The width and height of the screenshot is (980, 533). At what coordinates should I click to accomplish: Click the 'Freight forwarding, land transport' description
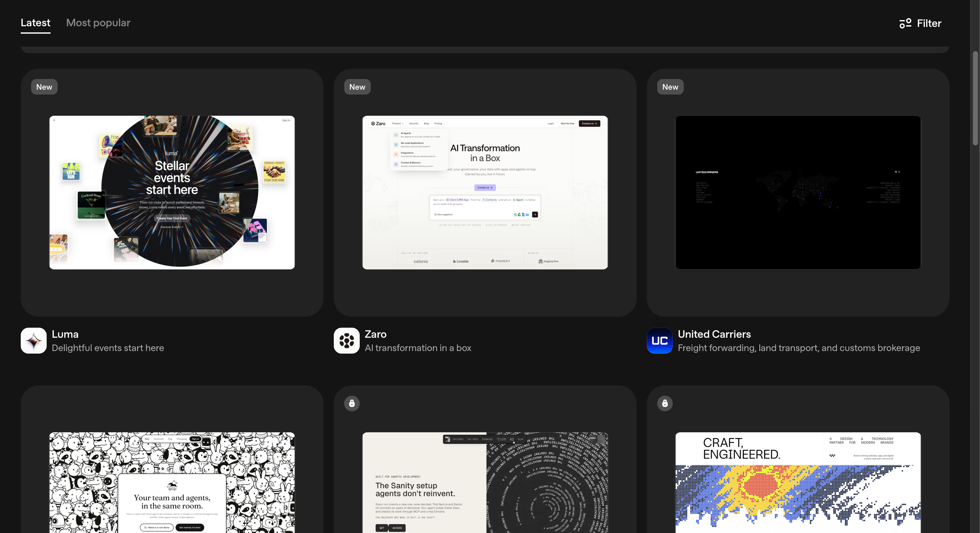click(x=799, y=348)
